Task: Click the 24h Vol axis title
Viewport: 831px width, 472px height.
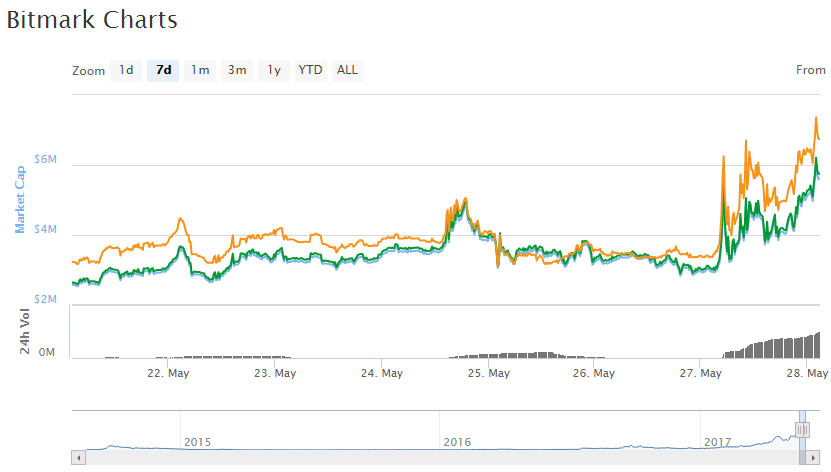Action: coord(24,331)
